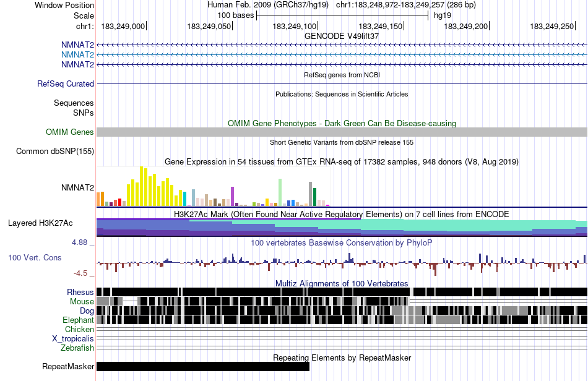Click the NMNAT2 GTEx expression label
The height and width of the screenshot is (381, 588).
[77, 187]
